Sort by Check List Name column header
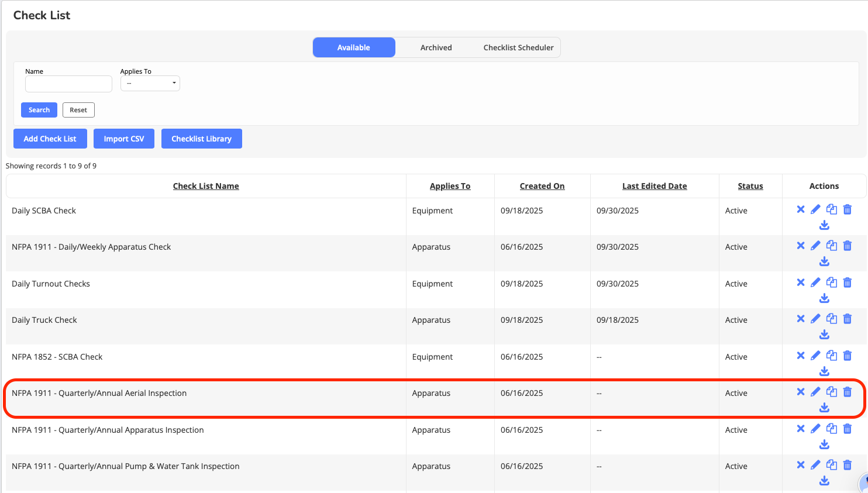Image resolution: width=868 pixels, height=493 pixels. point(206,186)
